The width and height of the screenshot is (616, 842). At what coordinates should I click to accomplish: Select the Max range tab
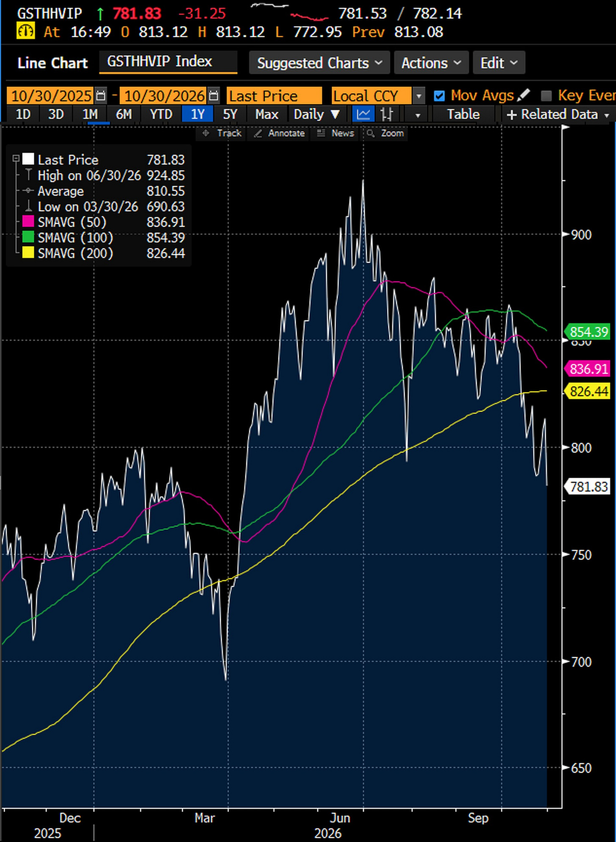pos(267,114)
